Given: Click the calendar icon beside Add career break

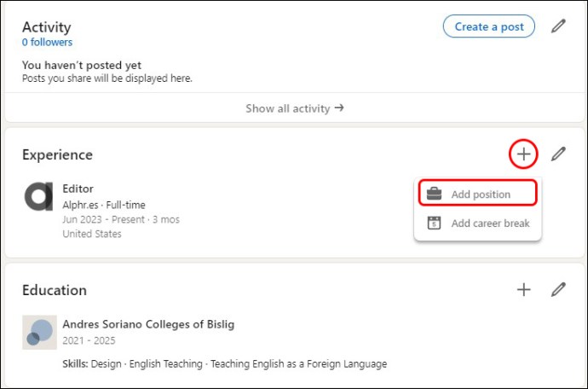Looking at the screenshot, I should [434, 223].
